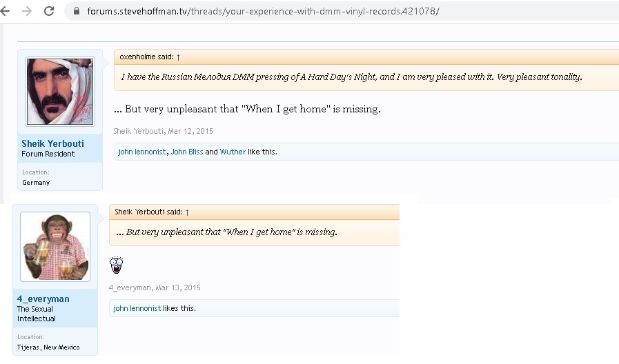Open the Mar 13, 2015 post permalink
Viewport: 619px width, 364px height.
click(x=178, y=287)
